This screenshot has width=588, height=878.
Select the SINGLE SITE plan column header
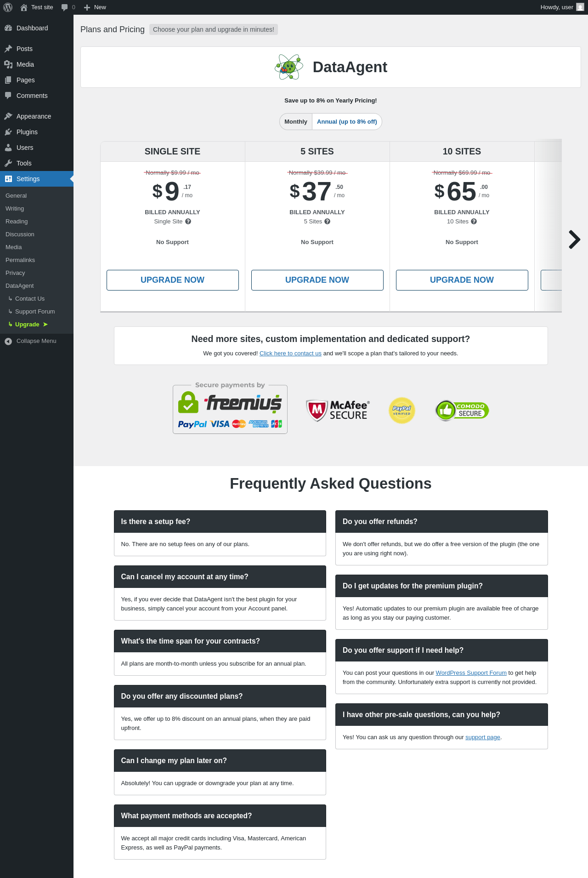click(173, 152)
